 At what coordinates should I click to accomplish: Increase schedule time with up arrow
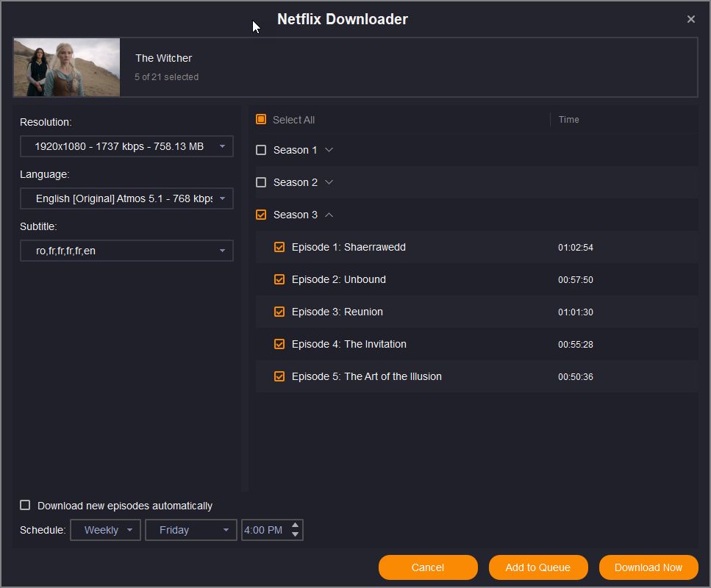click(296, 526)
